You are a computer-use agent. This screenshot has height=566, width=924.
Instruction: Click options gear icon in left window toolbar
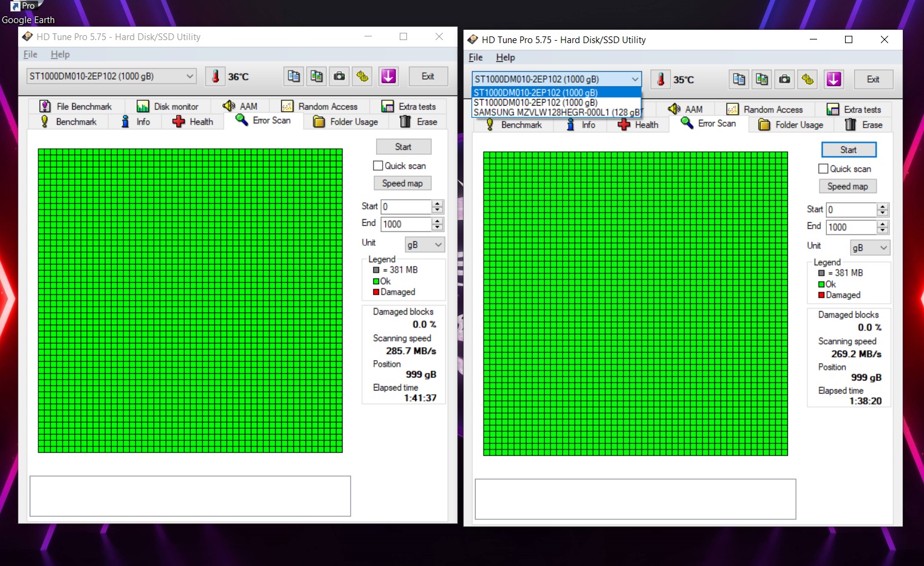(363, 77)
